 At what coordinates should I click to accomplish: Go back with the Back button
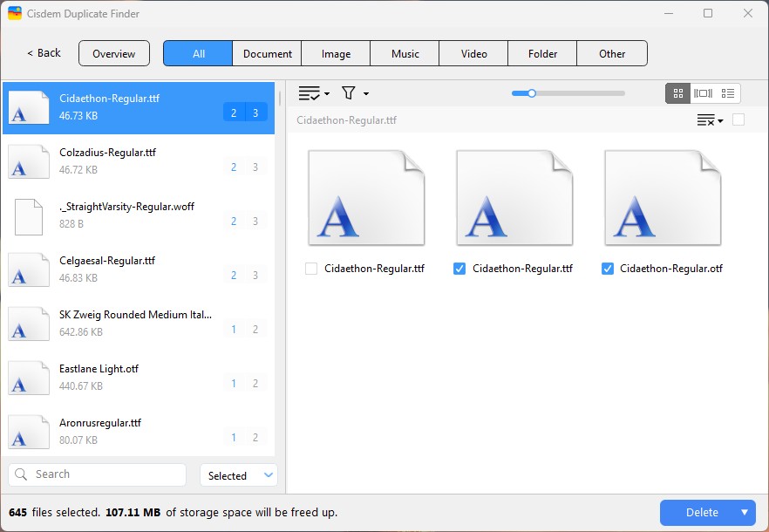[44, 53]
